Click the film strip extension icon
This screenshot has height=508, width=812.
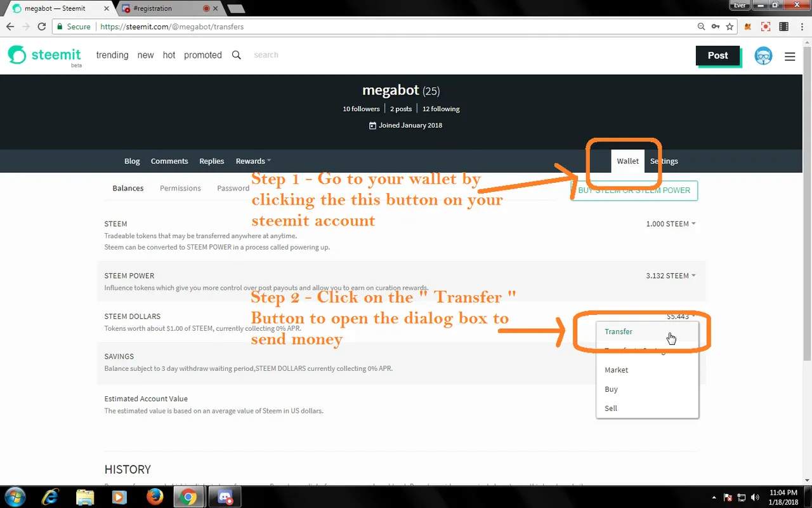point(784,27)
